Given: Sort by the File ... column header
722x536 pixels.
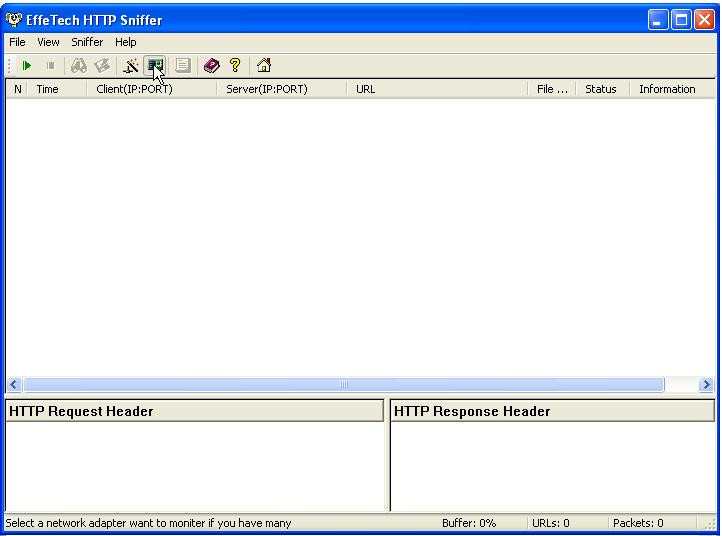Looking at the screenshot, I should 552,89.
